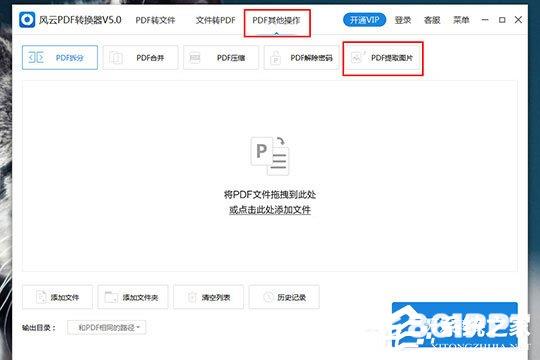Click the PDF提取图片 image icon
The image size is (540, 360).
pos(357,58)
